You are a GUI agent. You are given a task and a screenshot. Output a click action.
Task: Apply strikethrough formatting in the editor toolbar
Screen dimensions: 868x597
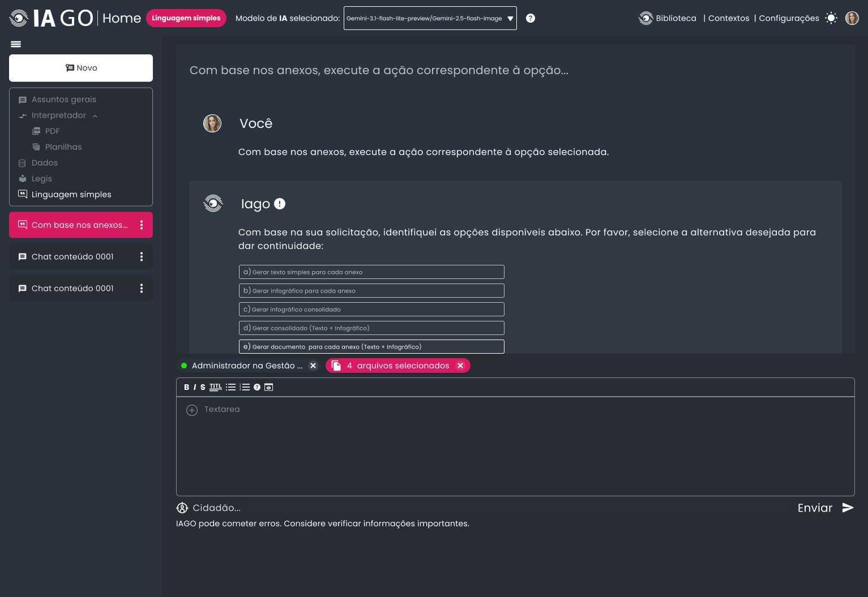pyautogui.click(x=203, y=387)
